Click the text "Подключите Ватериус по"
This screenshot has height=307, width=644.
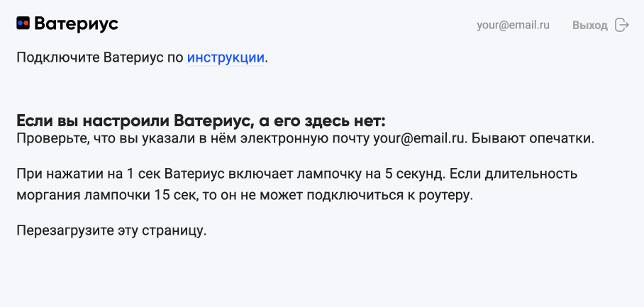(x=99, y=57)
